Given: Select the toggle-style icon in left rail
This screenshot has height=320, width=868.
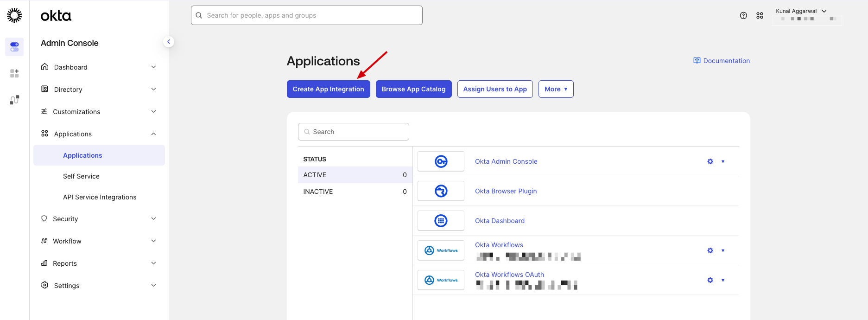Looking at the screenshot, I should pyautogui.click(x=14, y=47).
